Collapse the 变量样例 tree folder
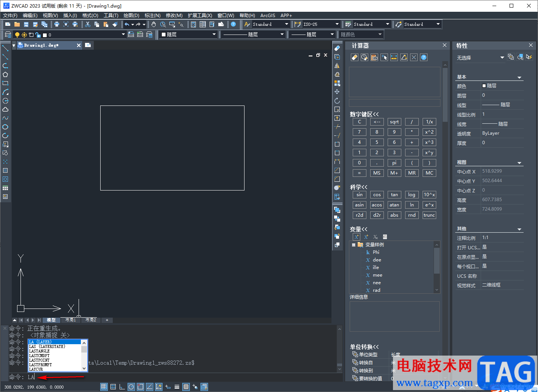This screenshot has height=392, width=538. 353,245
